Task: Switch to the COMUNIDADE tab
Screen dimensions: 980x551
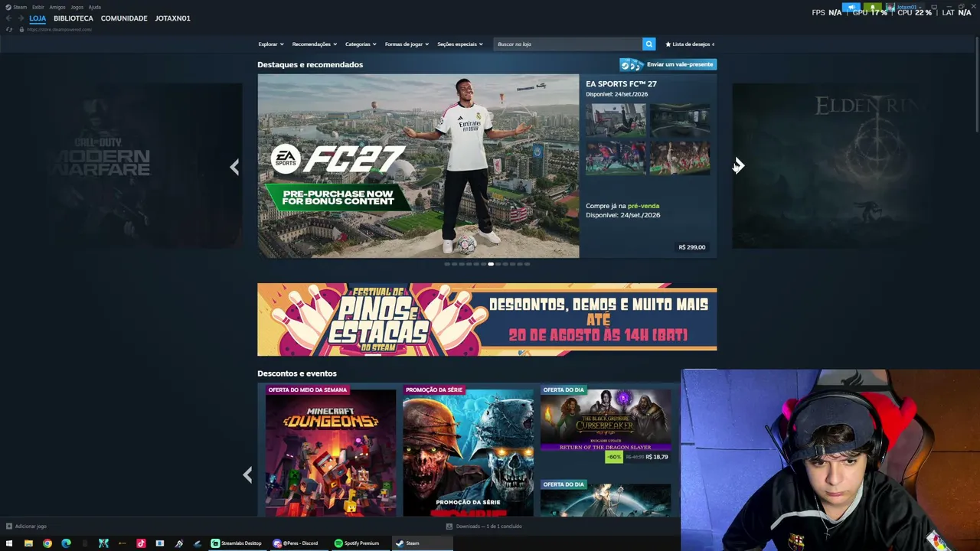Action: coord(124,18)
